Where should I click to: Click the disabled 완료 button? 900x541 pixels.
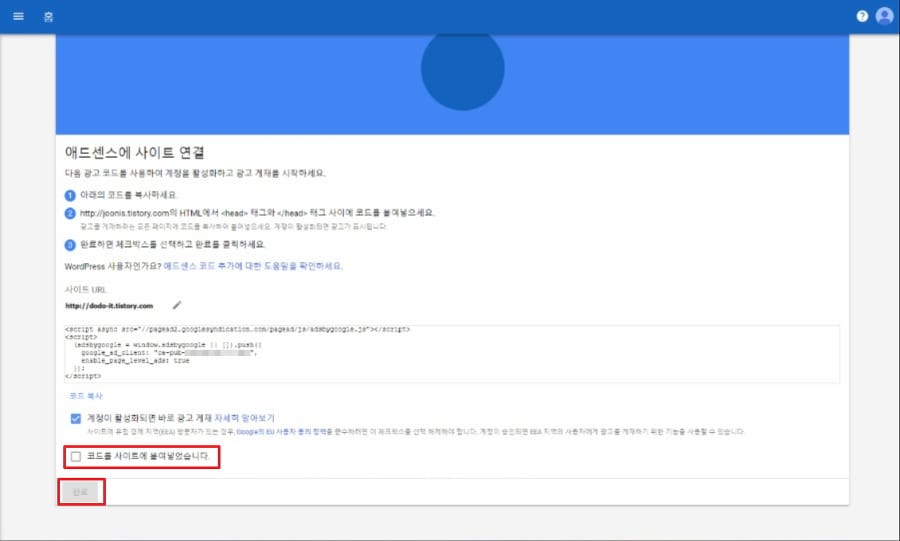pyautogui.click(x=81, y=492)
